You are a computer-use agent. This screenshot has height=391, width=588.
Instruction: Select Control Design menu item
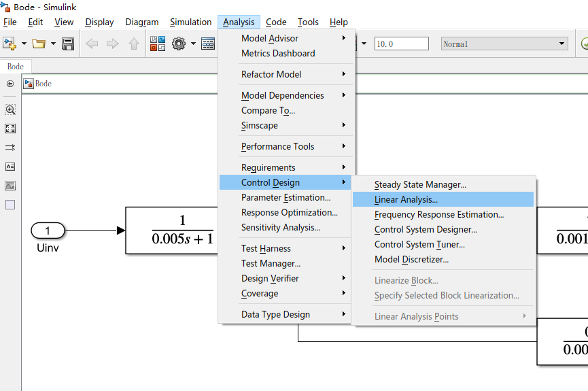[x=286, y=182]
